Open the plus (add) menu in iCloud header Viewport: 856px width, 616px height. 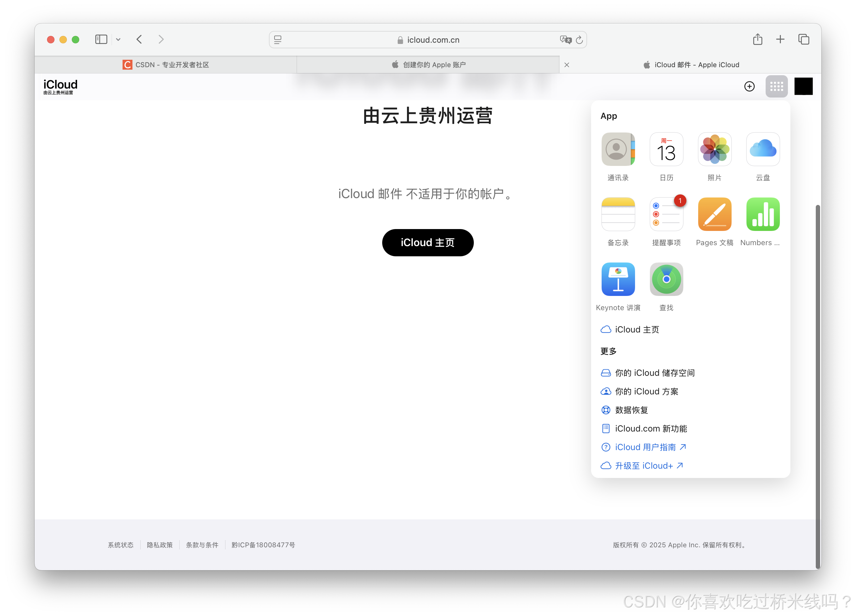pyautogui.click(x=749, y=86)
